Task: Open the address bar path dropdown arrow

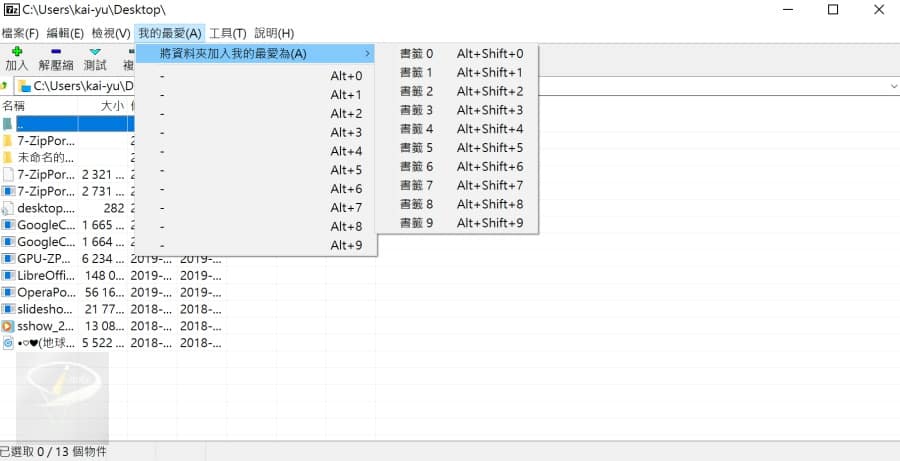Action: point(894,86)
